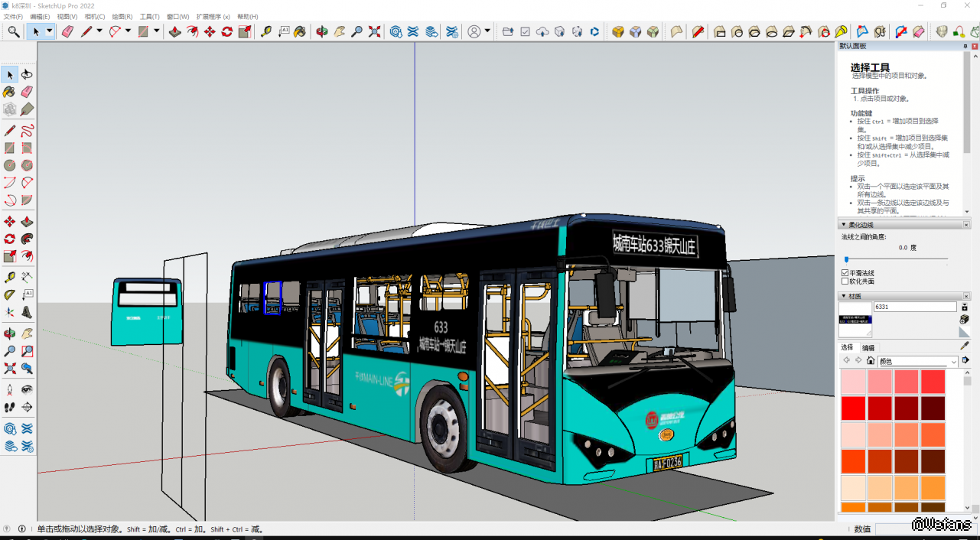Open the 颜色 material library dropdown
This screenshot has height=540, width=980.
click(917, 361)
